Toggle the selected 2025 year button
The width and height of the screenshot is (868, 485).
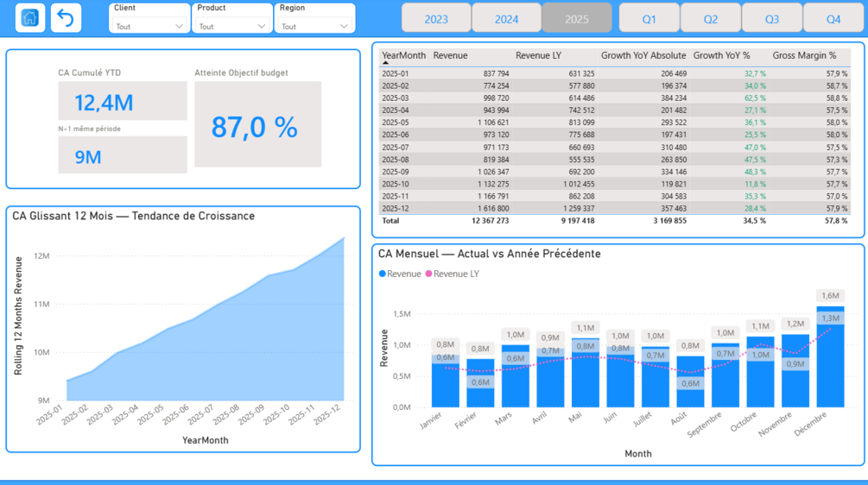click(x=577, y=18)
